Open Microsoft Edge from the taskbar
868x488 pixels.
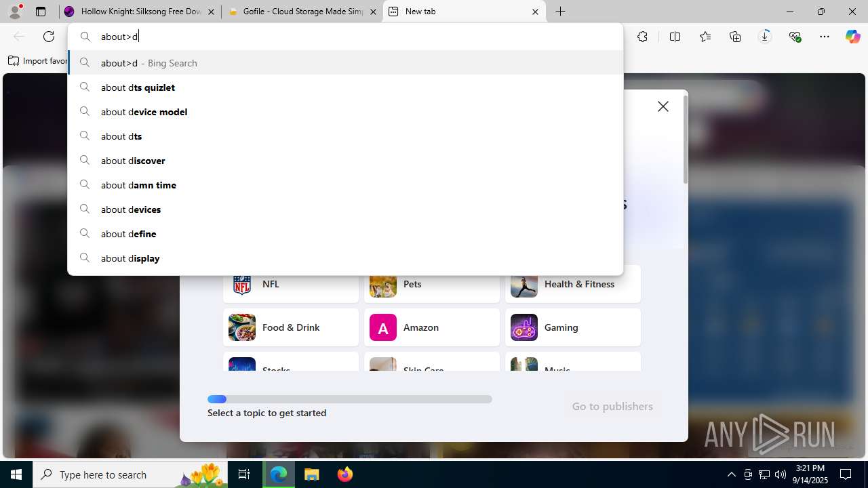pyautogui.click(x=279, y=474)
